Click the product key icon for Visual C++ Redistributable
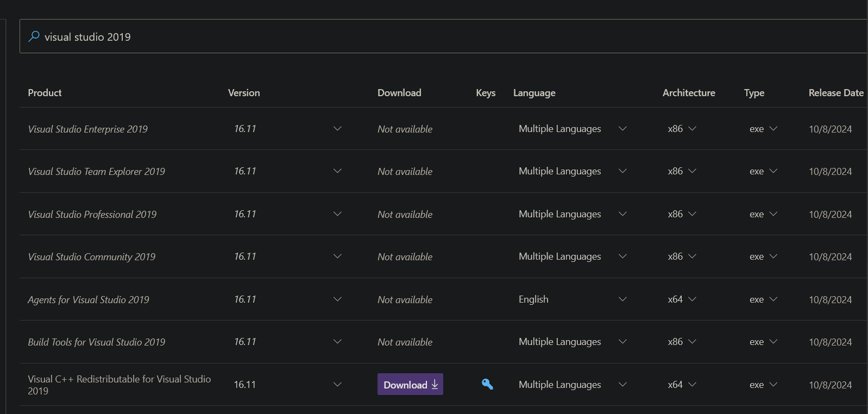868x414 pixels. pos(487,384)
